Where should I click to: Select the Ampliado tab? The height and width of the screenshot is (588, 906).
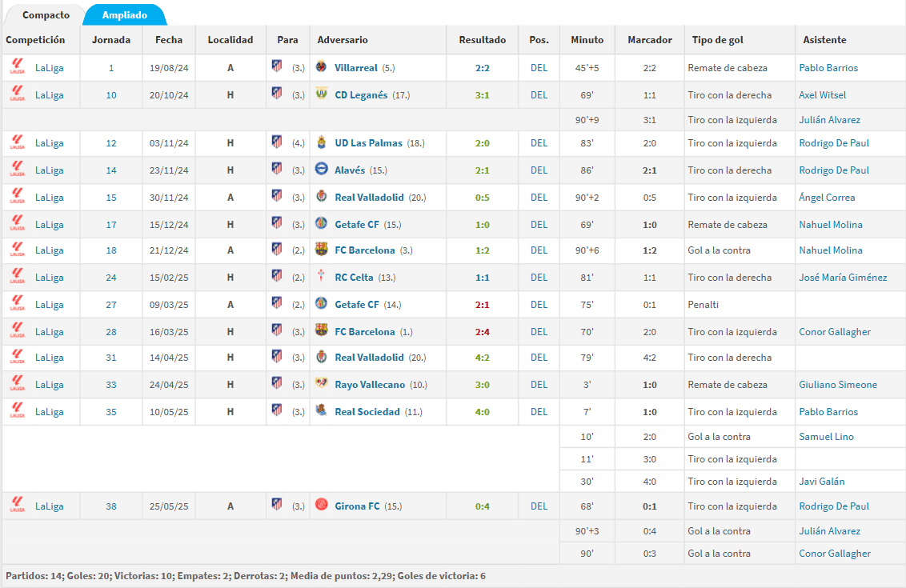125,15
